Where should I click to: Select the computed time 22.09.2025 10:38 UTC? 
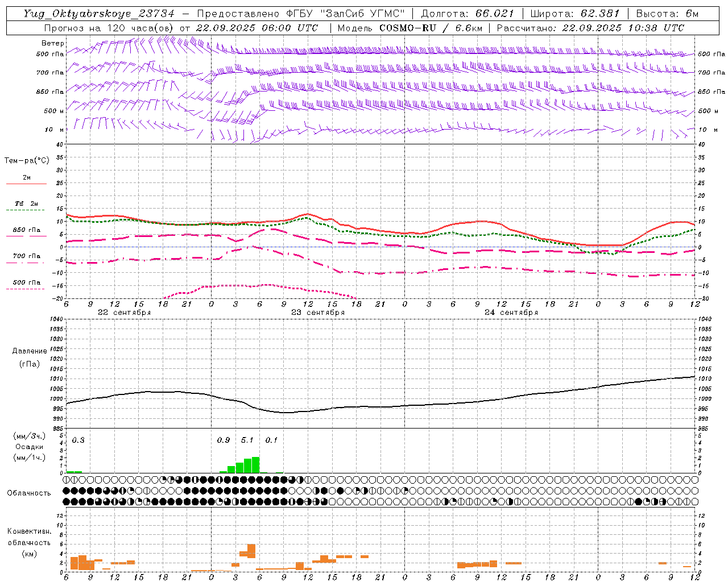pyautogui.click(x=623, y=28)
